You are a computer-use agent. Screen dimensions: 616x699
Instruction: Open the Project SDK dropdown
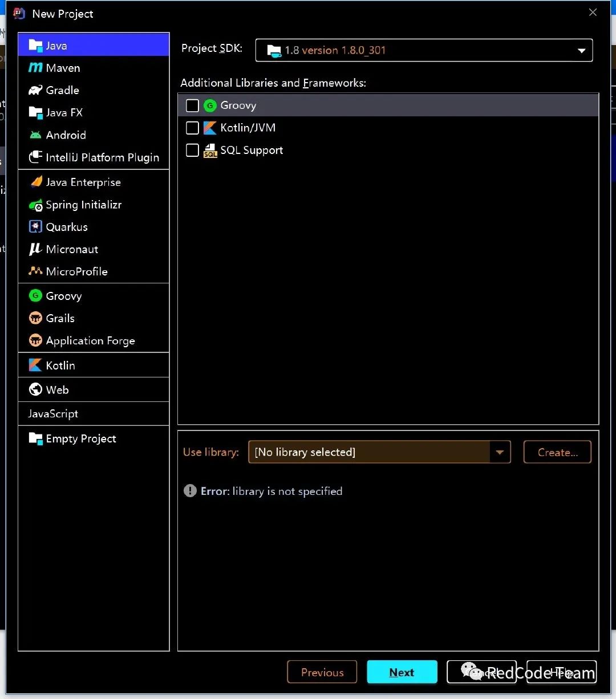(x=424, y=50)
